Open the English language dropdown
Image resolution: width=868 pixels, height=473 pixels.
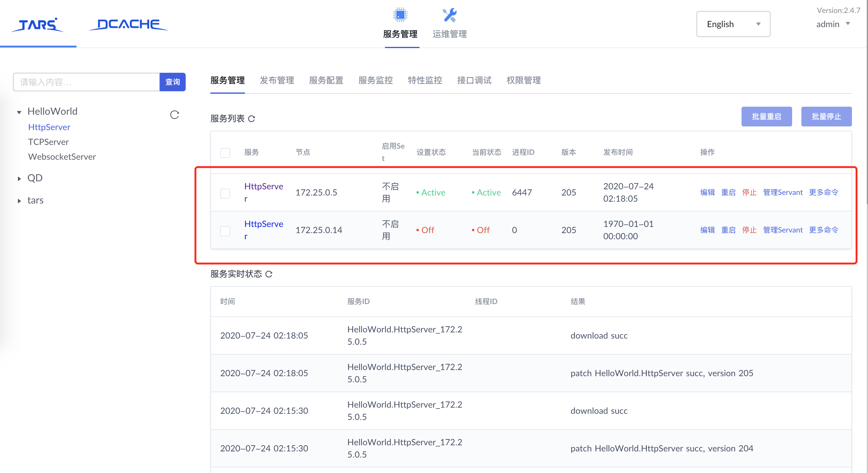(733, 24)
